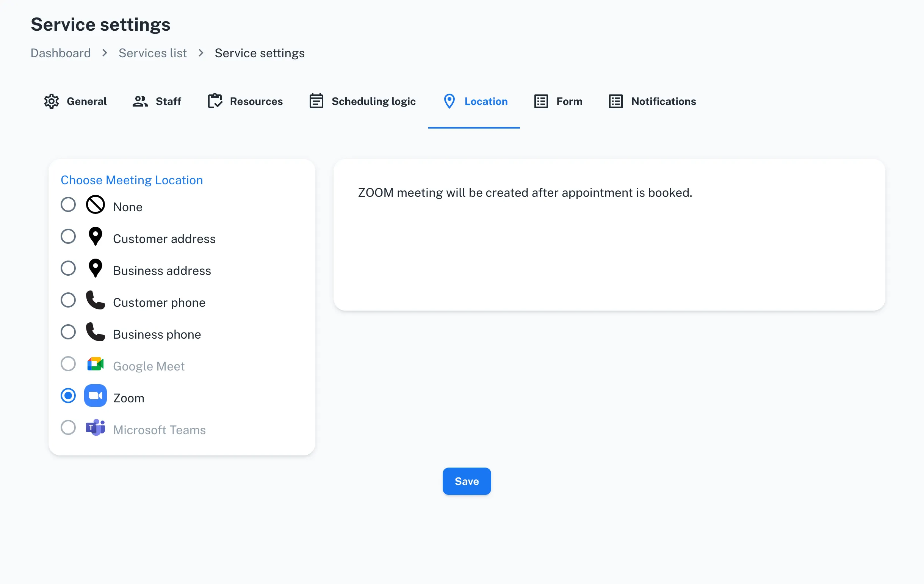924x584 pixels.
Task: Navigate to Dashboard via breadcrumb
Action: [61, 53]
